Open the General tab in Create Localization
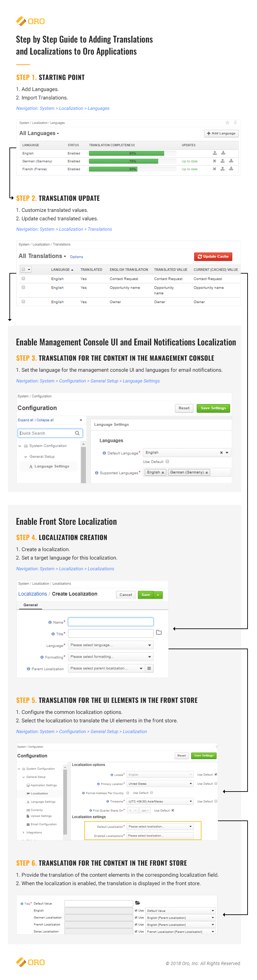 click(x=31, y=605)
